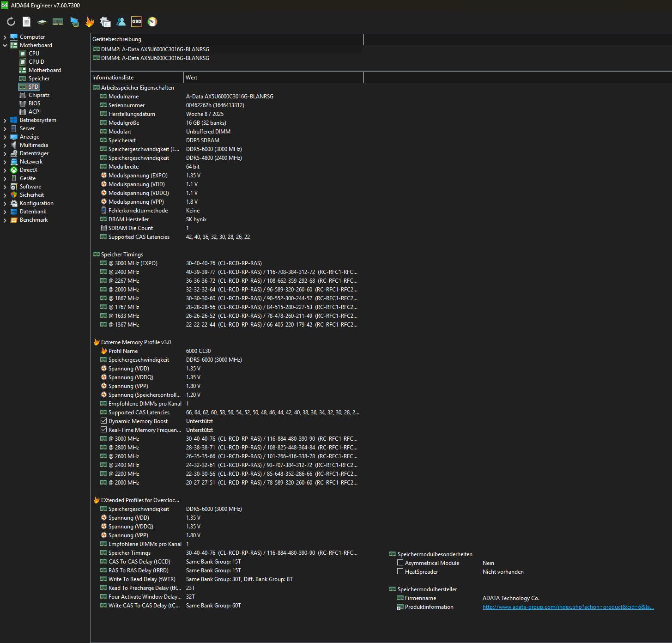
Task: Select the '@ 2267 MHz' timing row
Action: pyautogui.click(x=226, y=281)
